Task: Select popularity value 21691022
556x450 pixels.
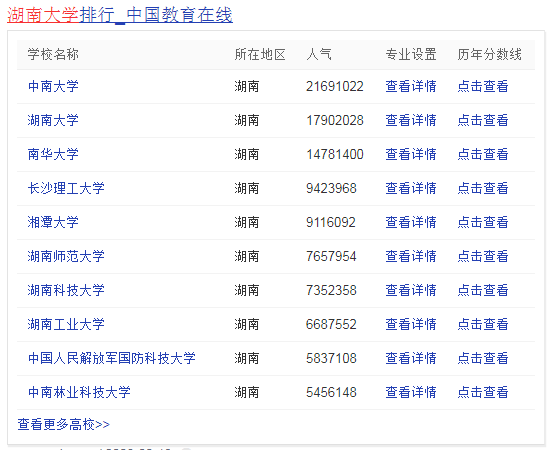Action: (x=335, y=86)
